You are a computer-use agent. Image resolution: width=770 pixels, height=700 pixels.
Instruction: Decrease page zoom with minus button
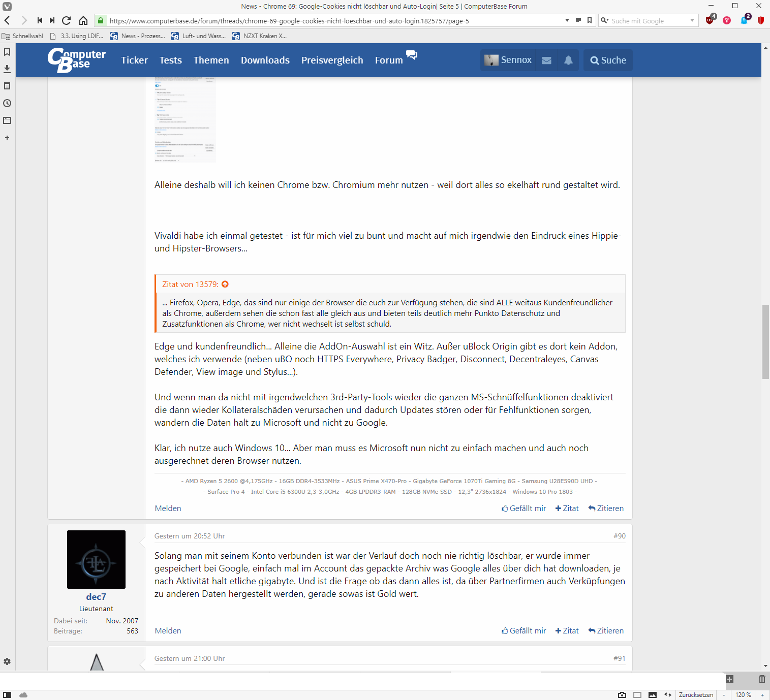click(x=724, y=694)
